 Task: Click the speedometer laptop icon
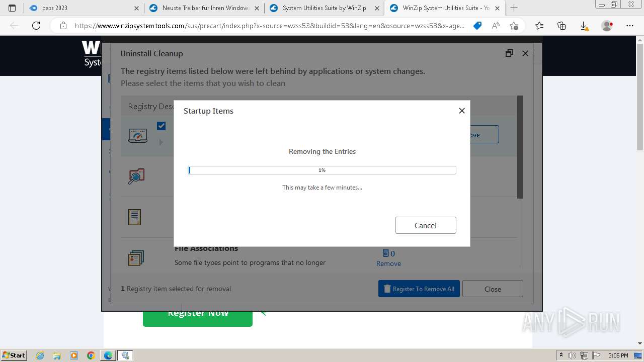[137, 135]
